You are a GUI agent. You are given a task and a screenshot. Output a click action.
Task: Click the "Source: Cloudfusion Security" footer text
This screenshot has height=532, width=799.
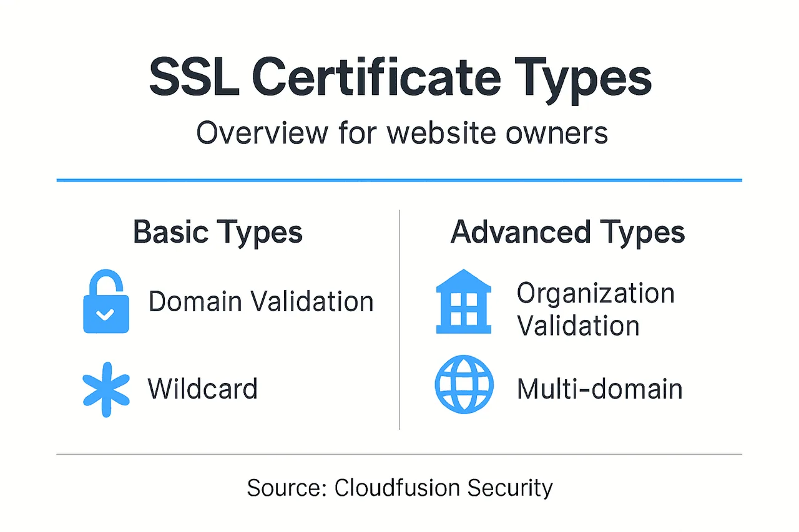click(x=399, y=488)
